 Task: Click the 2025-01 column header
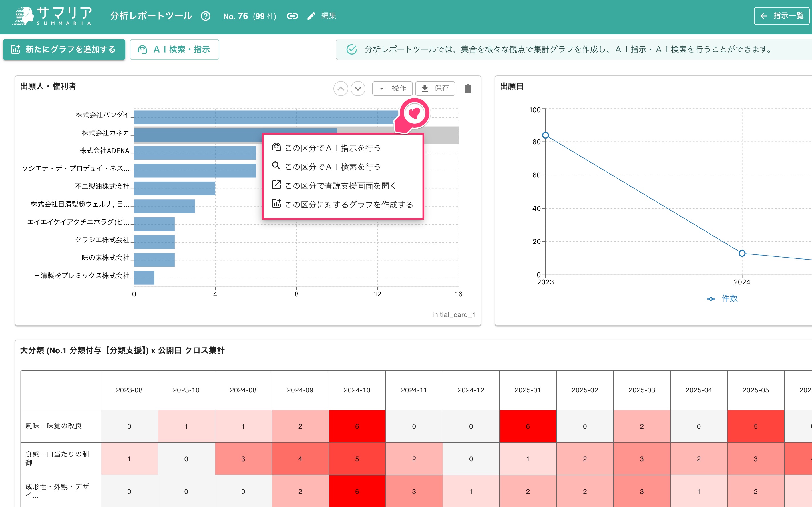coord(528,390)
